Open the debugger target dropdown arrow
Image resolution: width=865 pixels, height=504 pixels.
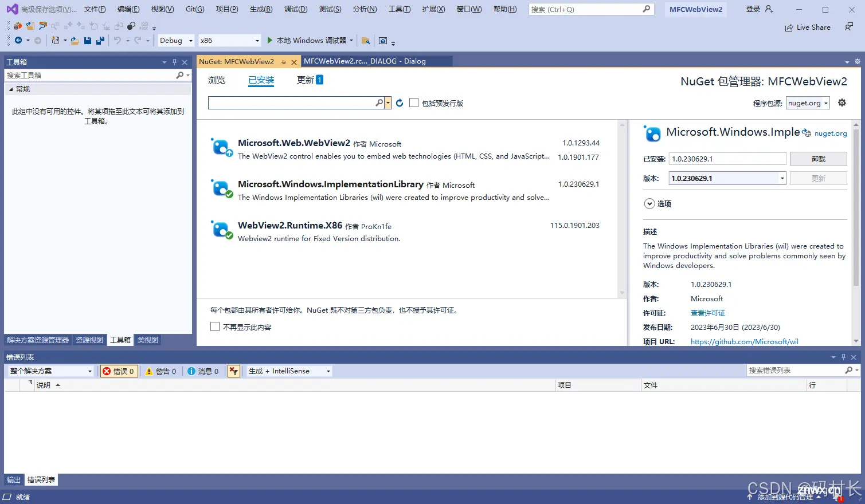[x=351, y=40]
